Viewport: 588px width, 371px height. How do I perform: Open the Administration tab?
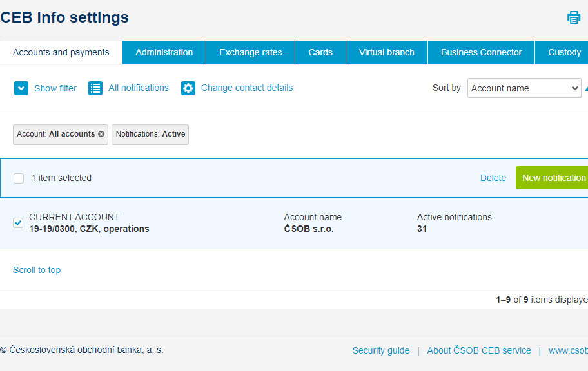(x=164, y=52)
